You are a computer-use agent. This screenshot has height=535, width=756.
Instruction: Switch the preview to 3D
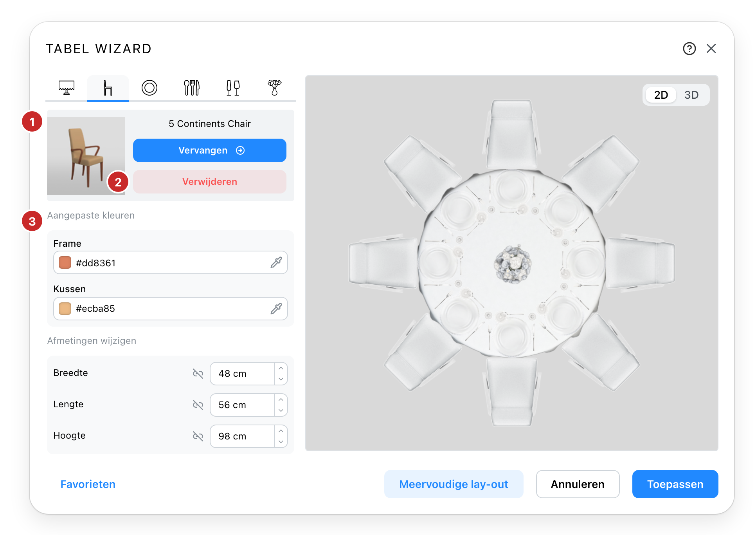tap(691, 95)
